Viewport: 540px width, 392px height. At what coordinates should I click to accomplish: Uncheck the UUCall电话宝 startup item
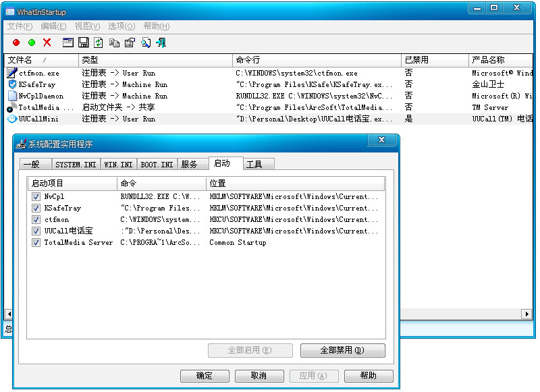pyautogui.click(x=36, y=231)
